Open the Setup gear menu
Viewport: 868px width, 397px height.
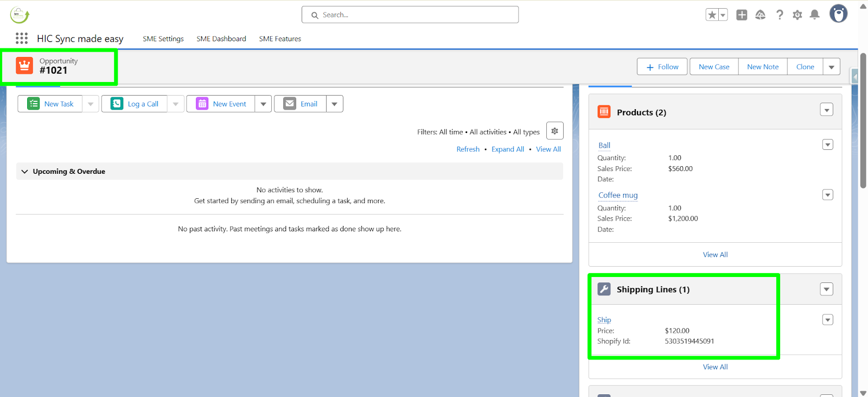(x=797, y=15)
